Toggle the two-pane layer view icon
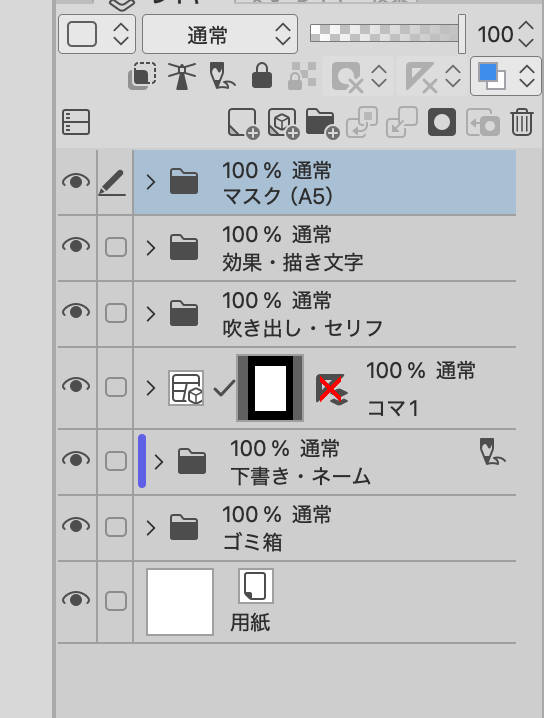The height and width of the screenshot is (718, 544). [76, 122]
